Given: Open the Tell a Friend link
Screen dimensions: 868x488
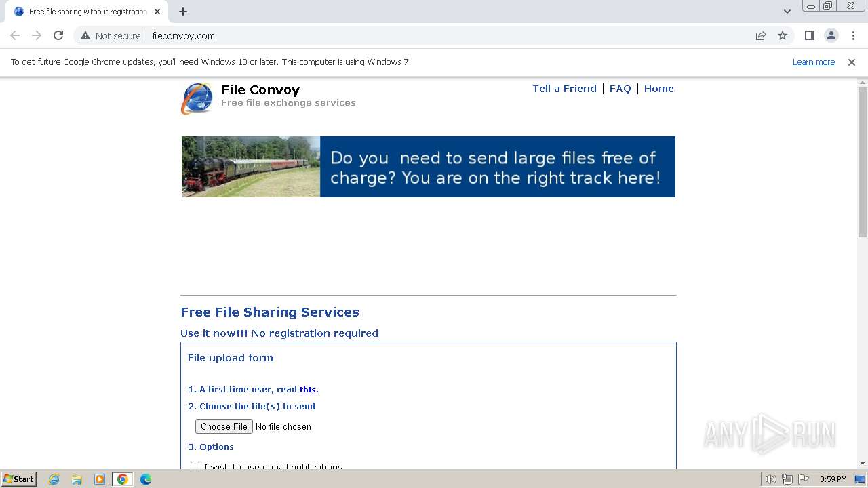Looking at the screenshot, I should tap(564, 89).
